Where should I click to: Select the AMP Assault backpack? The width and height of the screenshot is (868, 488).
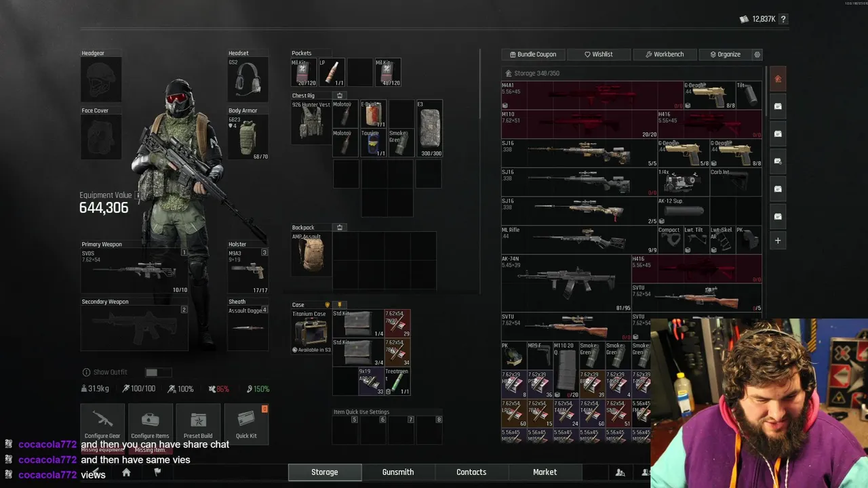click(311, 254)
